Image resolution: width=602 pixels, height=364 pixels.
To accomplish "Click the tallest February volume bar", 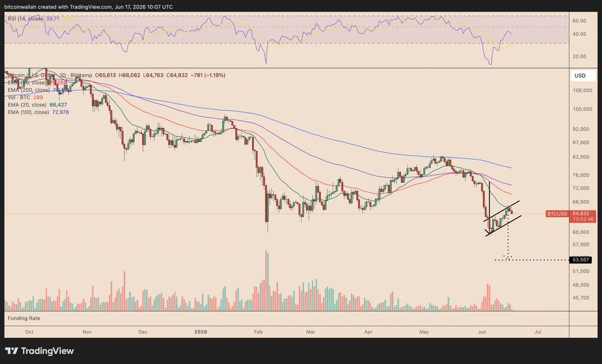I will 267,280.
